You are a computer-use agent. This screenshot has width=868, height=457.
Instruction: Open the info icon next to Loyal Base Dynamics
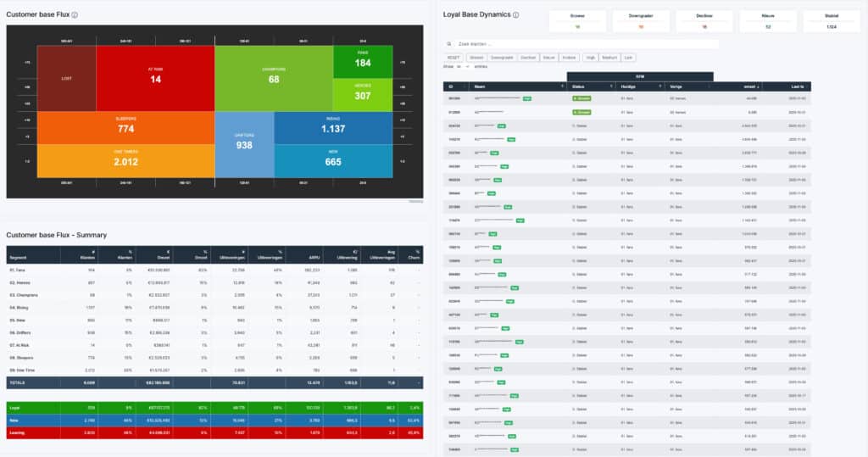point(515,15)
